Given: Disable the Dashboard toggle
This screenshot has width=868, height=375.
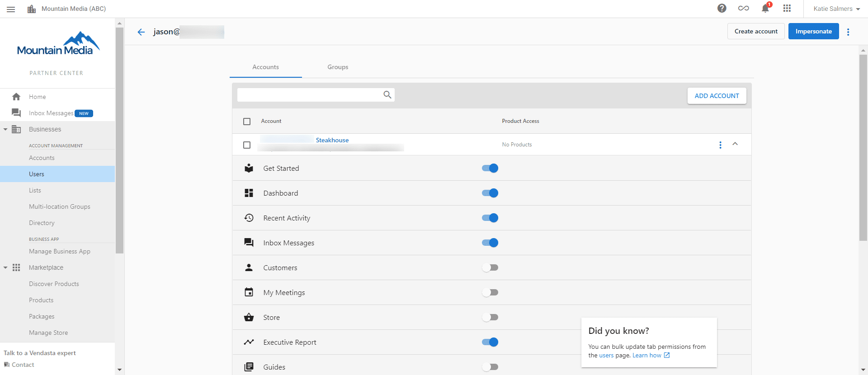Looking at the screenshot, I should click(490, 193).
